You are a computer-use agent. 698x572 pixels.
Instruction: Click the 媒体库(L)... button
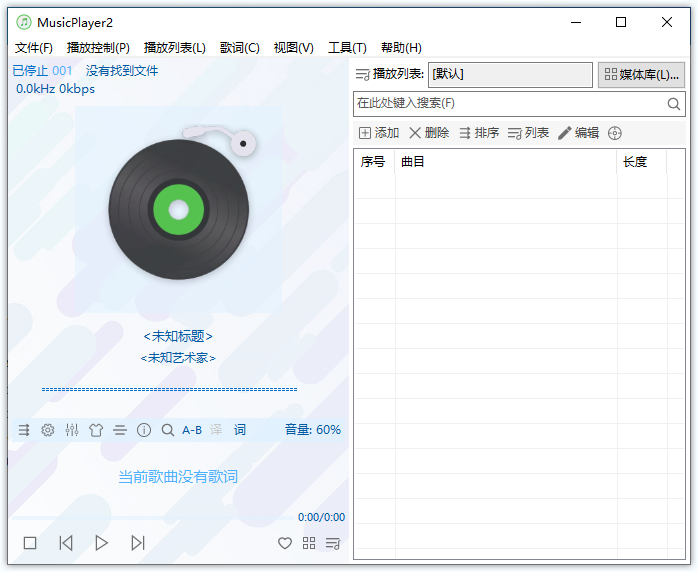coord(641,74)
